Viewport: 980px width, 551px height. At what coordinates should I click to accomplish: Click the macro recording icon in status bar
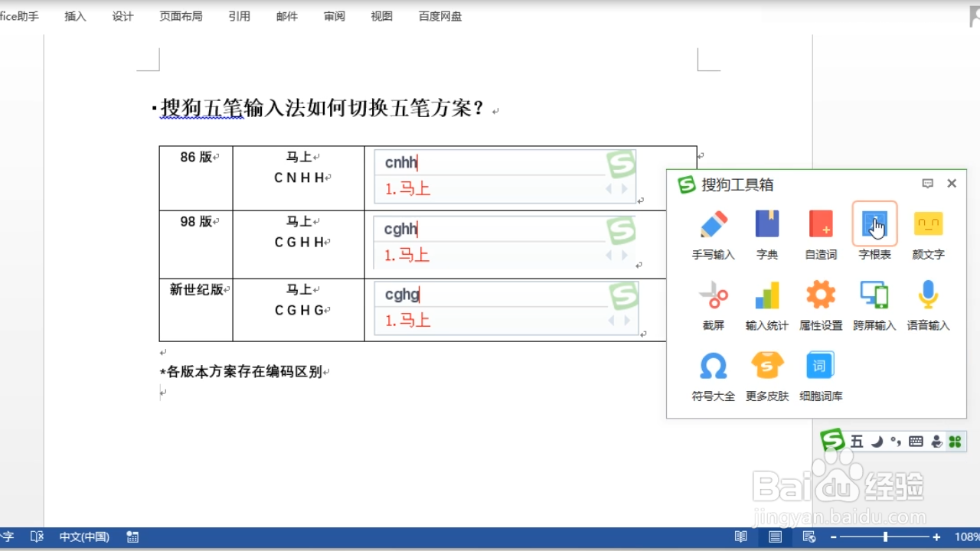click(132, 537)
